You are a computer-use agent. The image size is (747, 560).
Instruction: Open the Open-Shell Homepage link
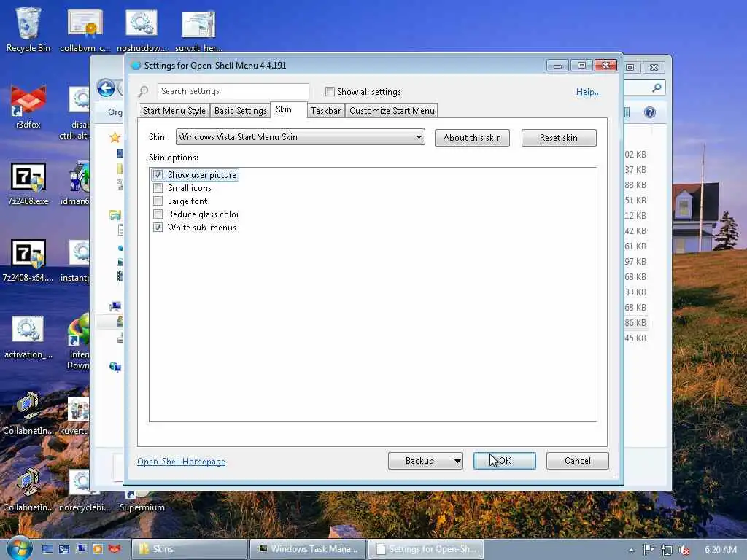[181, 462]
